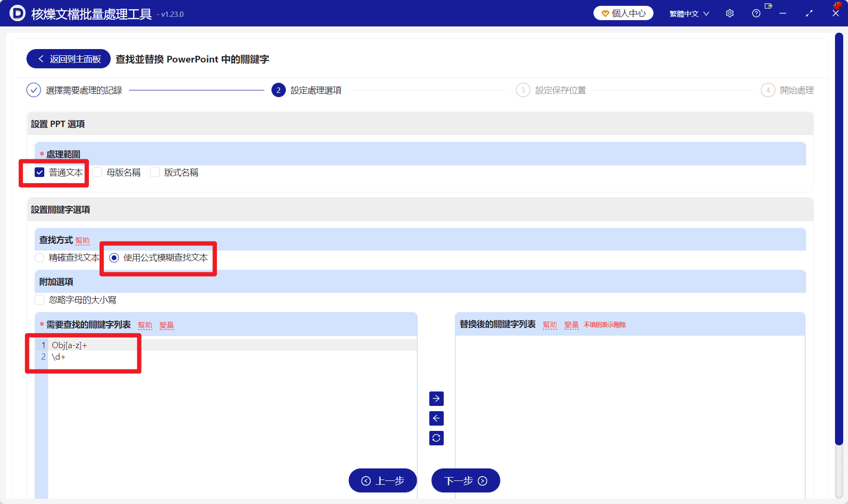Select step 4 開始處理
Screen dimensions: 848x504
(x=787, y=90)
